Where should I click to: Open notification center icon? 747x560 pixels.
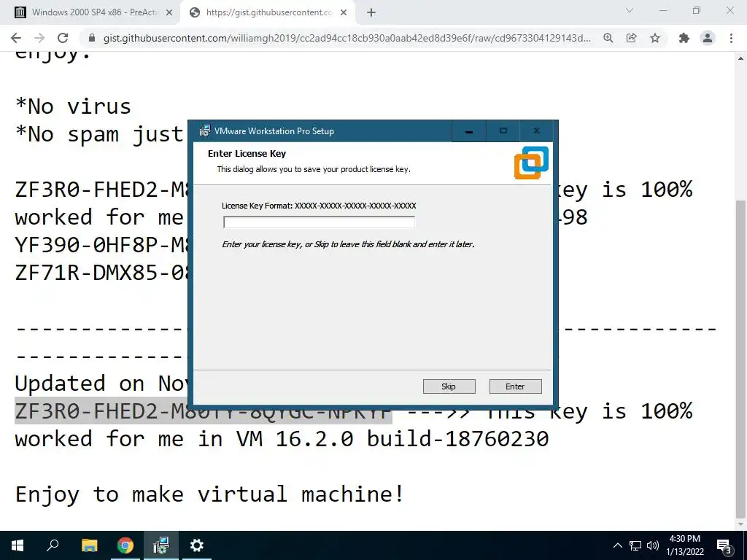(724, 545)
